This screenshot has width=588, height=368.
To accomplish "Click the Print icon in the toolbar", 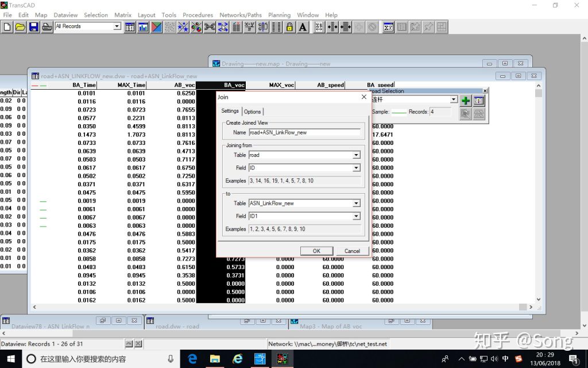I will tap(47, 27).
